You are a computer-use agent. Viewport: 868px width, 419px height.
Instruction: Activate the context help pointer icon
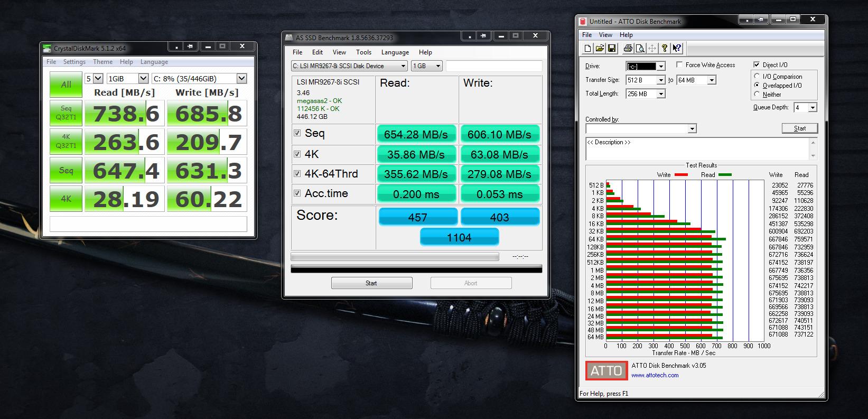[677, 49]
